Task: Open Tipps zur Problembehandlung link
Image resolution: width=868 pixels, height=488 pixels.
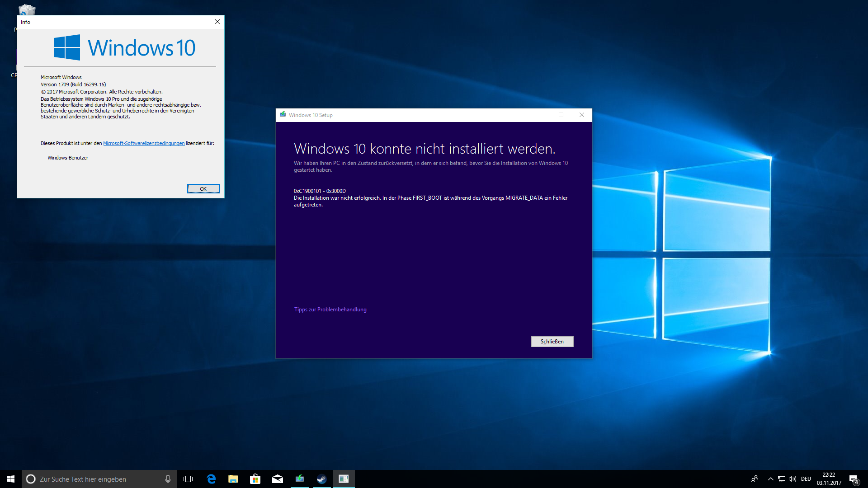Action: 330,310
